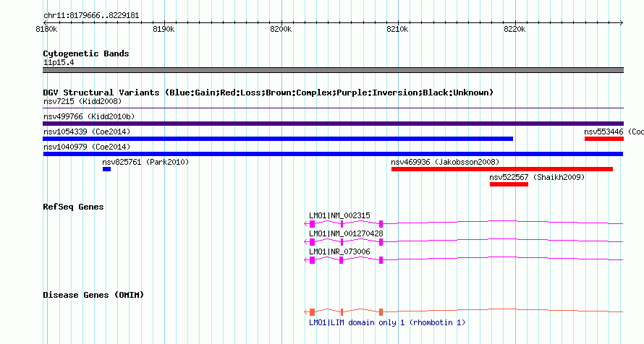Click the nsv1054339 (Coe2014) label
This screenshot has height=344, width=644.
pos(87,132)
